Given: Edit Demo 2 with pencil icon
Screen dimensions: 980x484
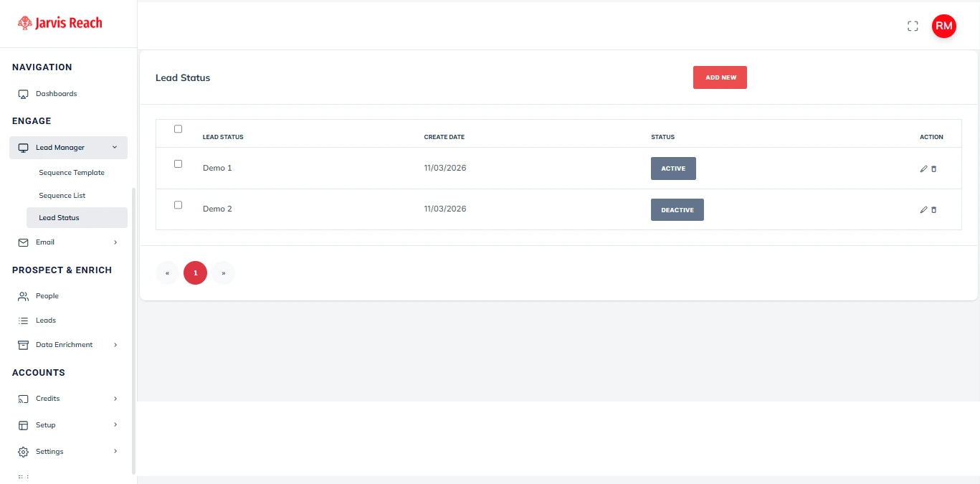Looking at the screenshot, I should [x=923, y=209].
